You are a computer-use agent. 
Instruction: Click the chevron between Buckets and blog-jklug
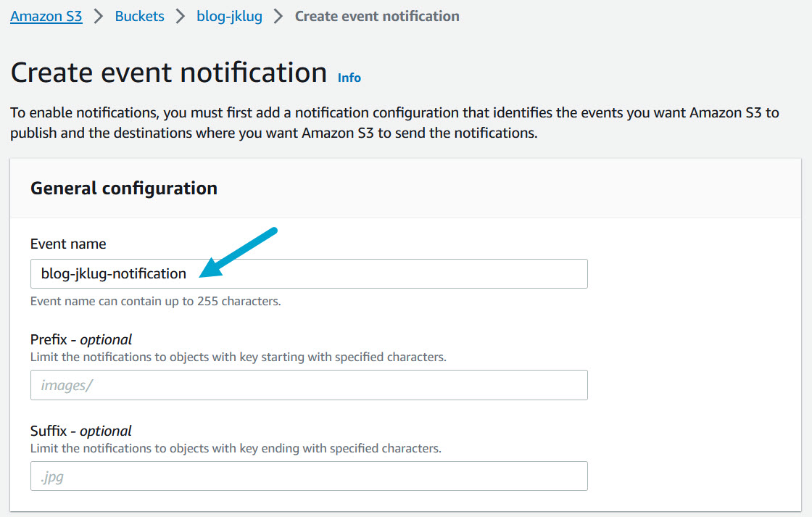pos(181,16)
